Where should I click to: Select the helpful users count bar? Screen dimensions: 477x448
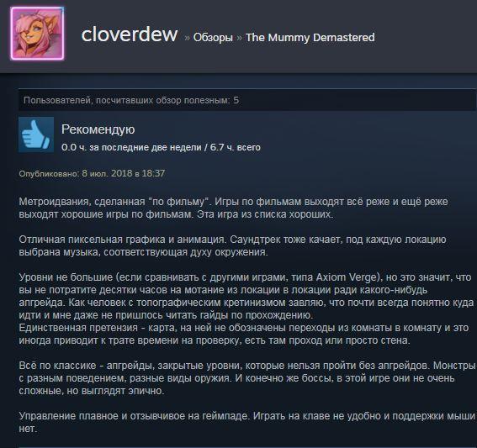(x=247, y=100)
